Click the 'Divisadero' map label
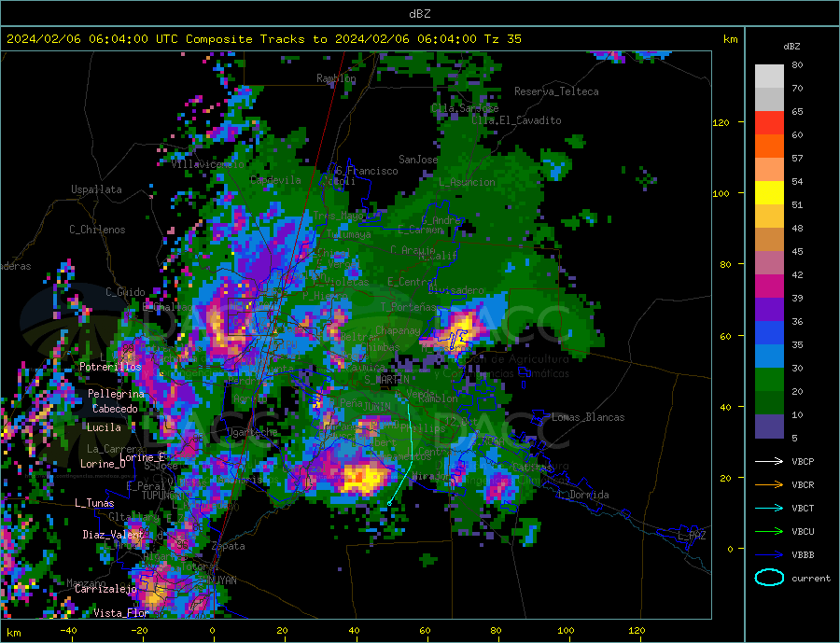 (x=455, y=290)
